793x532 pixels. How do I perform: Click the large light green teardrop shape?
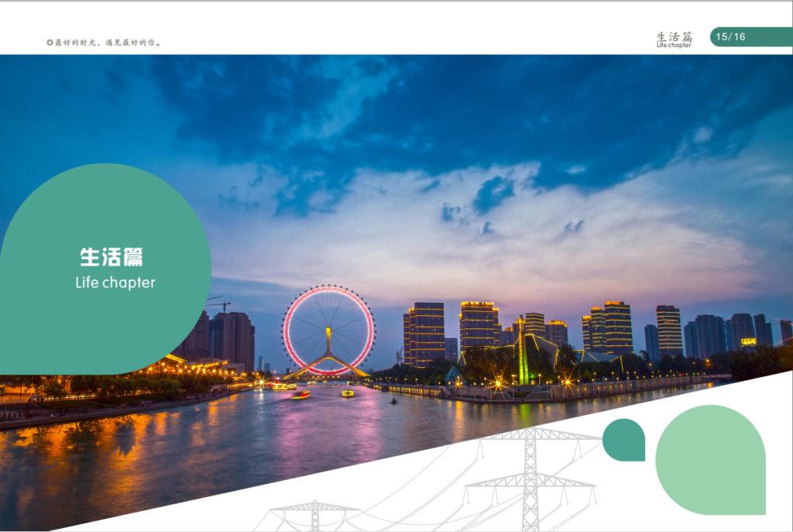[711, 460]
